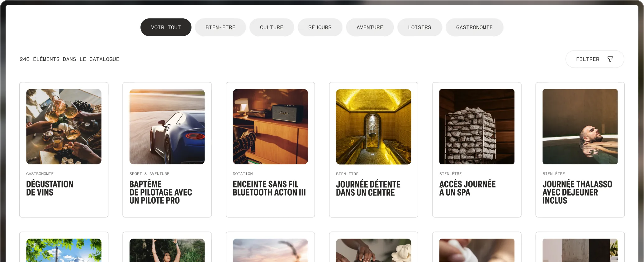Click the funnel icon in FILTRER

[x=610, y=59]
